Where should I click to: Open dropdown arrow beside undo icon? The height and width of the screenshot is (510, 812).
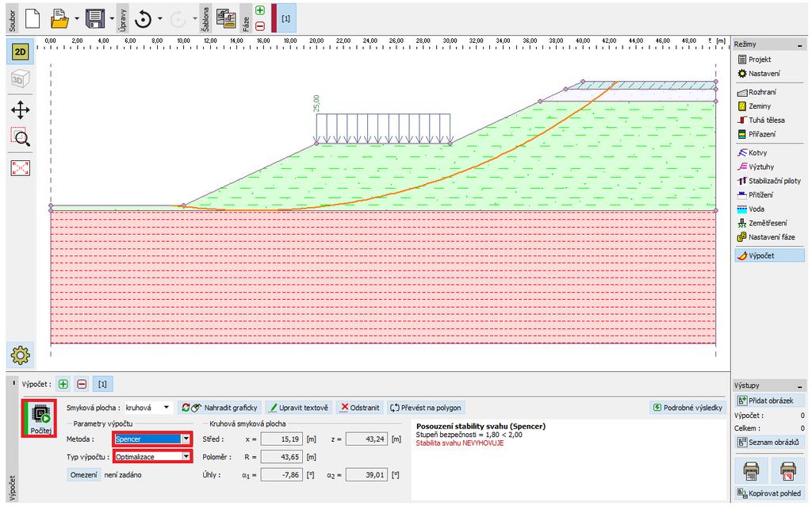pyautogui.click(x=159, y=19)
